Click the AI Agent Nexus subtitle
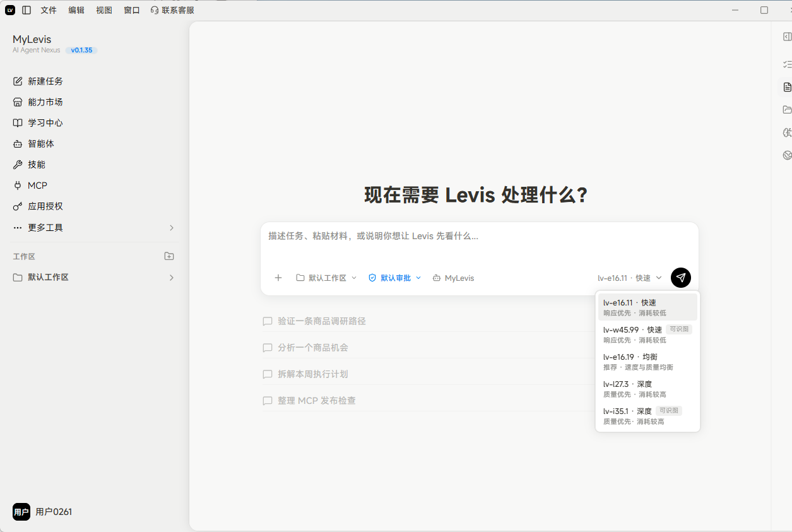This screenshot has width=792, height=532. coord(37,50)
